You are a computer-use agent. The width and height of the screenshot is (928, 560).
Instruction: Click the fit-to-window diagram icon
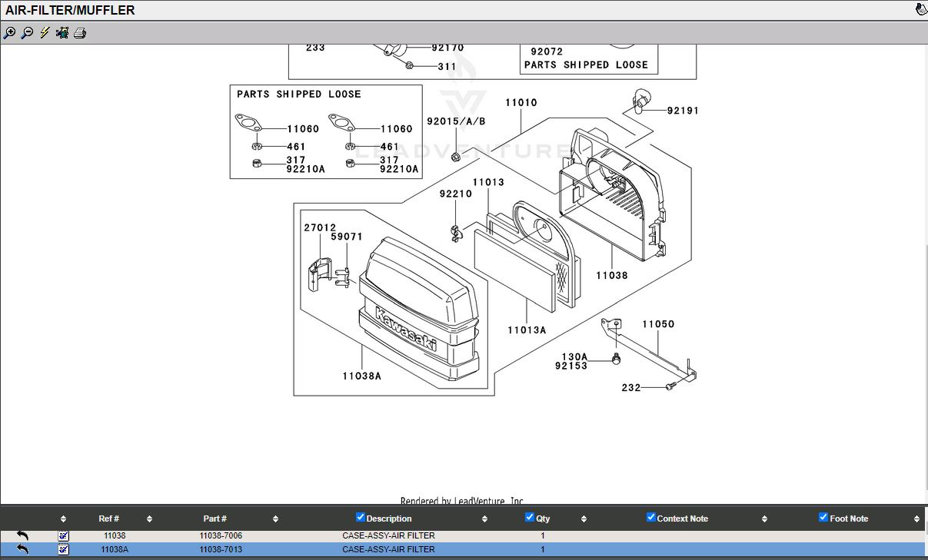click(62, 33)
